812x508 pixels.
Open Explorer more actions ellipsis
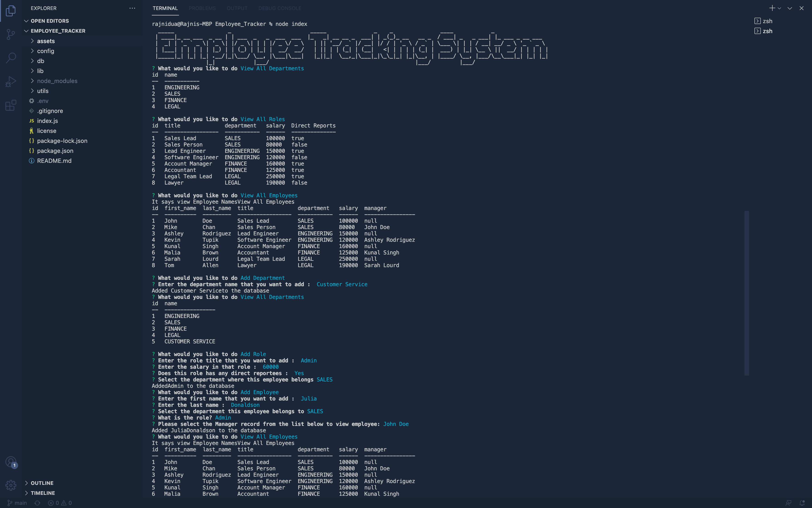(x=132, y=8)
